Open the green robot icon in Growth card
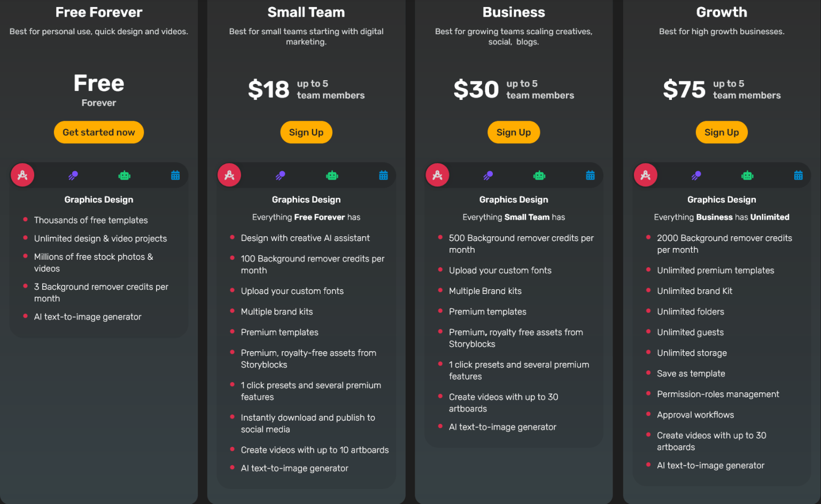821x504 pixels. coord(747,175)
